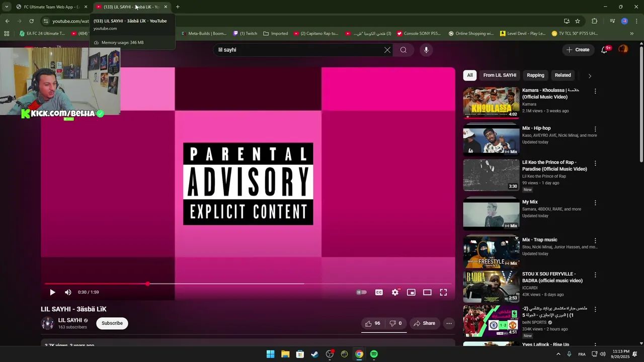This screenshot has width=644, height=362.
Task: Open the (1) Twitch bookmark
Action: [x=245, y=34]
